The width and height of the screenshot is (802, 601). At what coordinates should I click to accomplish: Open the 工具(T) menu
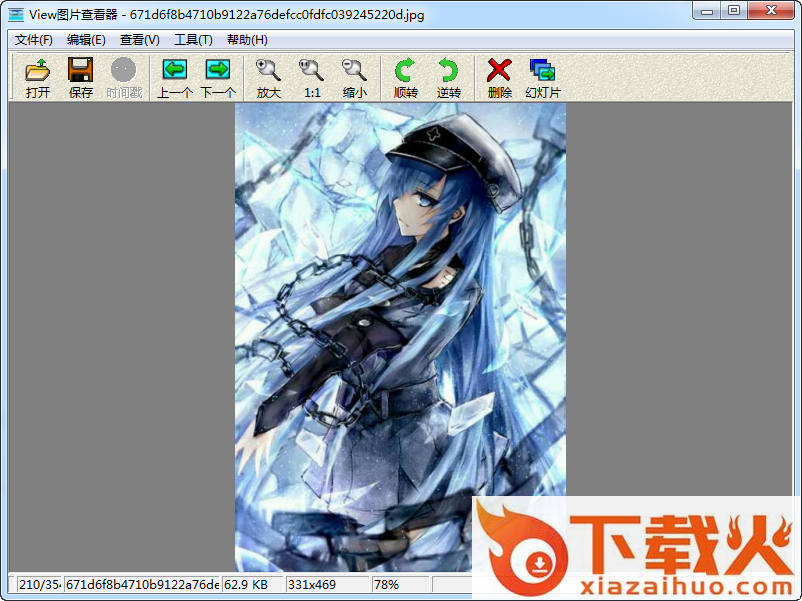coord(193,40)
